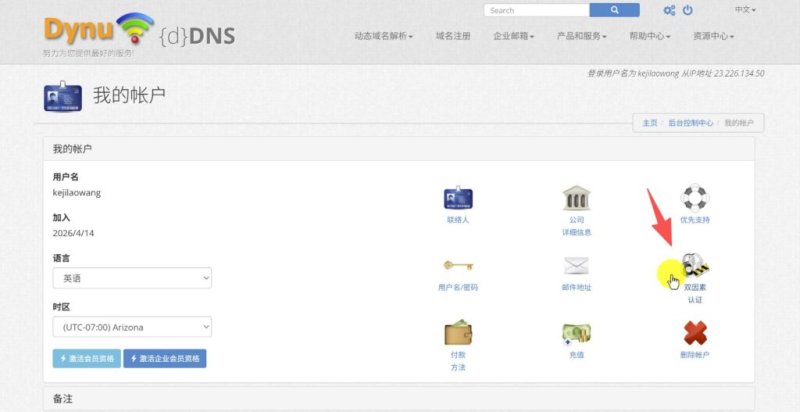The height and width of the screenshot is (412, 800).
Task: Open the 企业邮箱 menu
Action: click(x=513, y=36)
